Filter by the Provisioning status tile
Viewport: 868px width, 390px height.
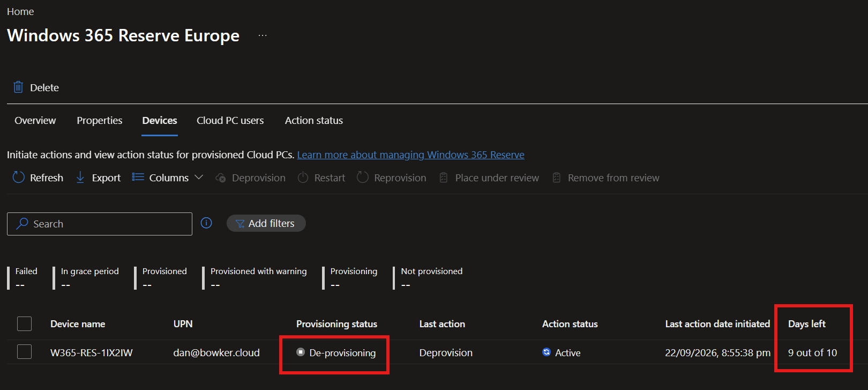(350, 277)
